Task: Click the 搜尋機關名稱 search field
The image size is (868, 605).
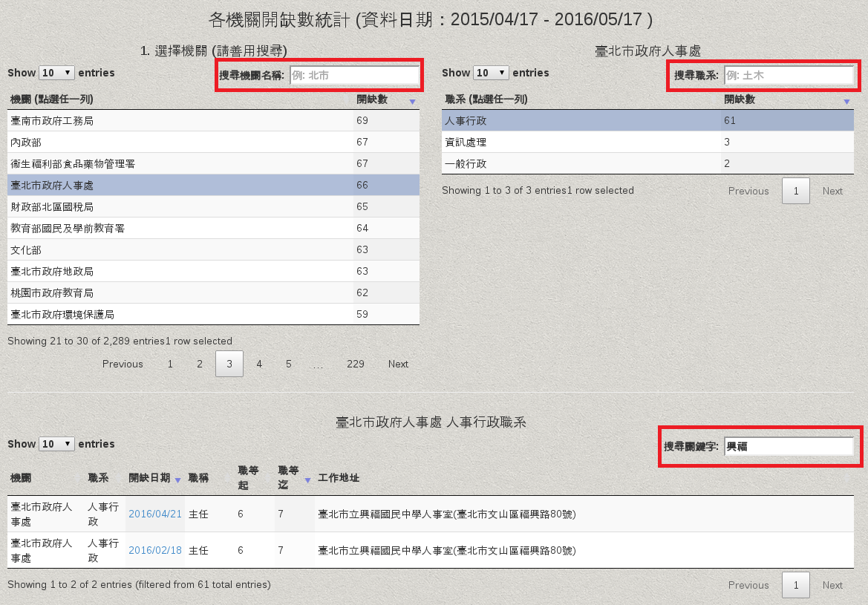Action: (353, 75)
